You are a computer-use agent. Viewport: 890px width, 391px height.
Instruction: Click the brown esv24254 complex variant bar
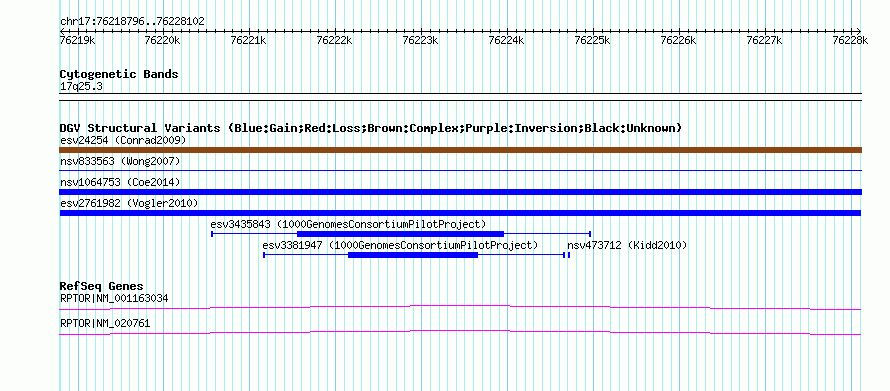460,150
